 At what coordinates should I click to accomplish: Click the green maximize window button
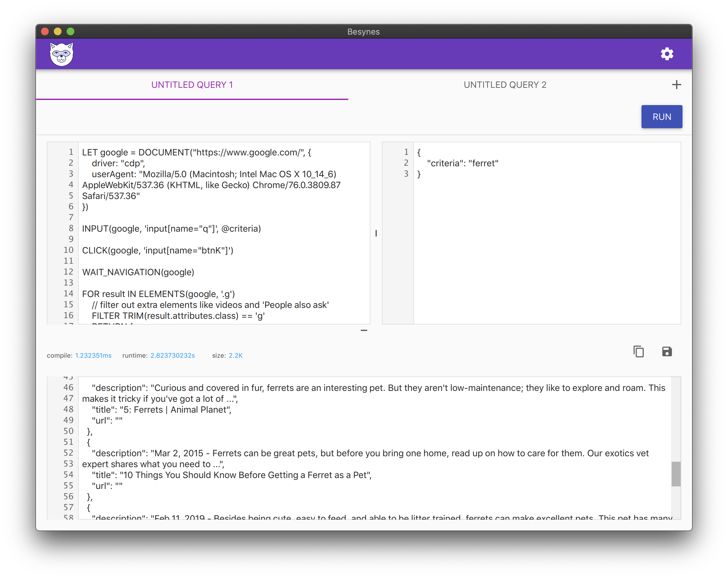coord(70,32)
